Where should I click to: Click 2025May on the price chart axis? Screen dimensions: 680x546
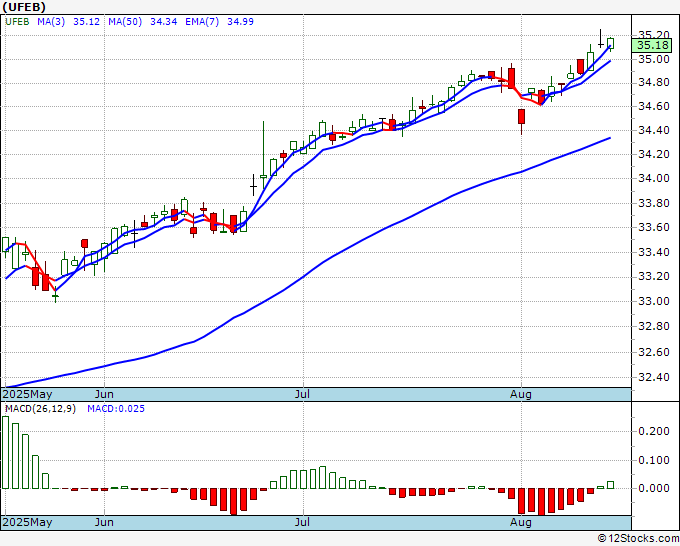(x=28, y=394)
